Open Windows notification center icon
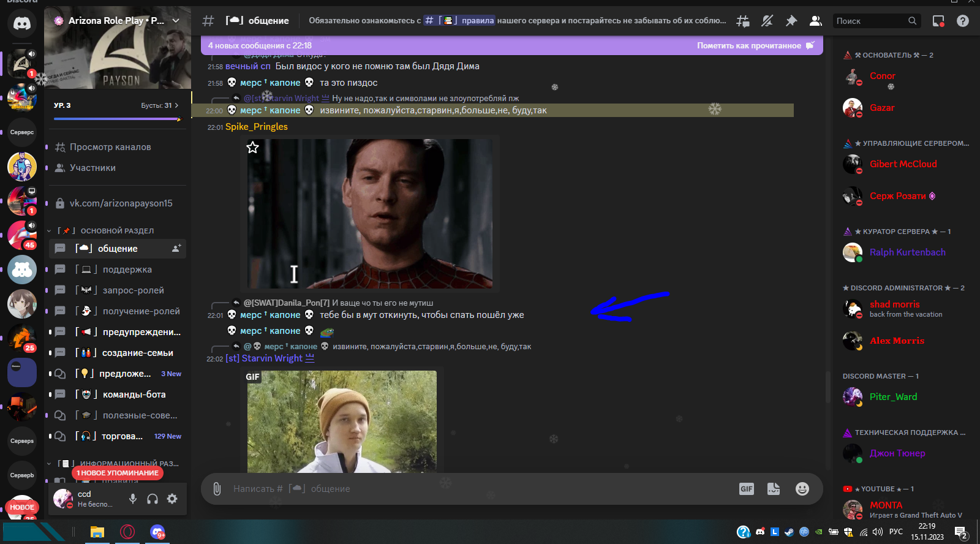Viewport: 980px width, 544px height. pyautogui.click(x=961, y=532)
